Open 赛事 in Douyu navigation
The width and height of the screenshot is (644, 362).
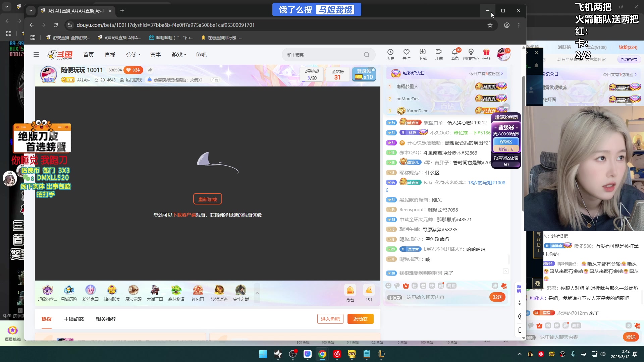point(156,55)
